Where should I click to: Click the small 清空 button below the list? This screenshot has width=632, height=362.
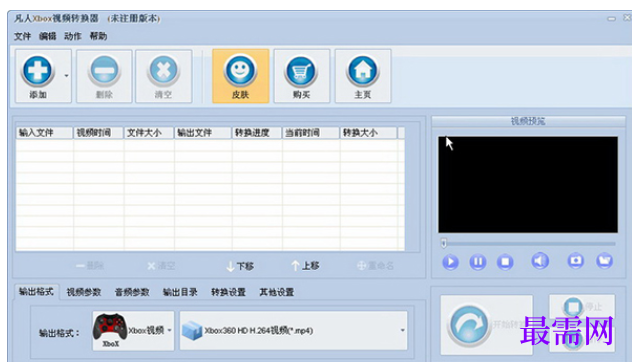click(161, 266)
